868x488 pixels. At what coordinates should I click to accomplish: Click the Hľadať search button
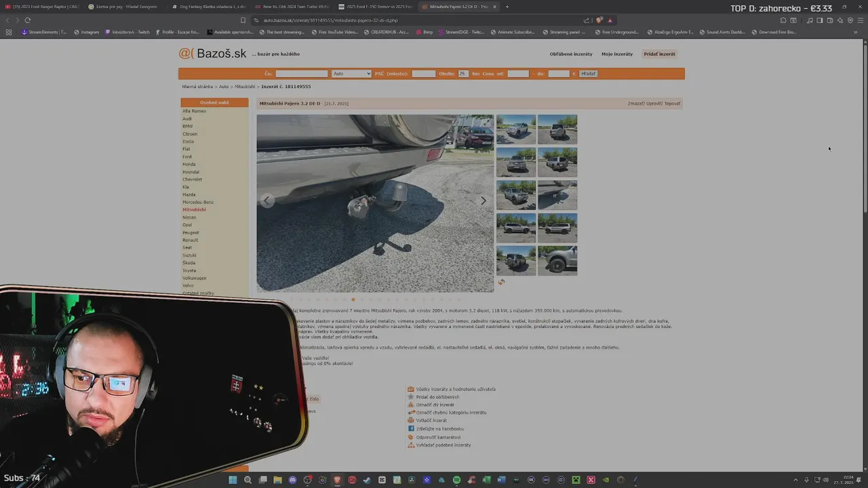(588, 73)
